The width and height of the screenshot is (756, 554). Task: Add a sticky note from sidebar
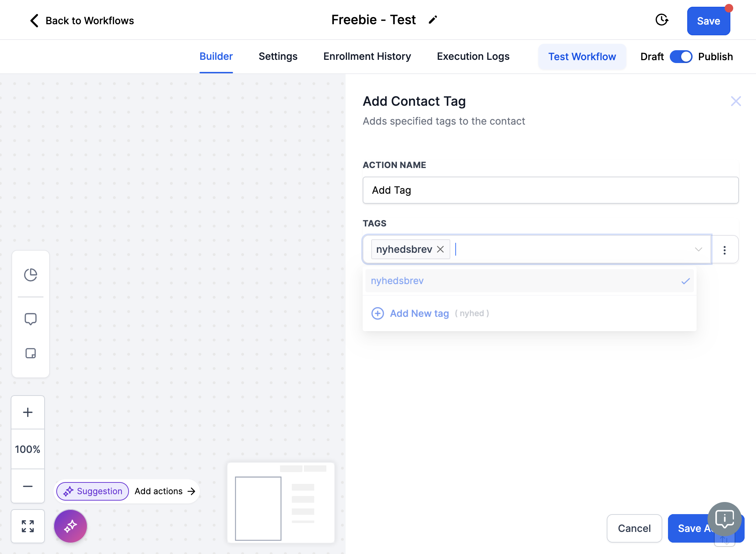click(31, 353)
